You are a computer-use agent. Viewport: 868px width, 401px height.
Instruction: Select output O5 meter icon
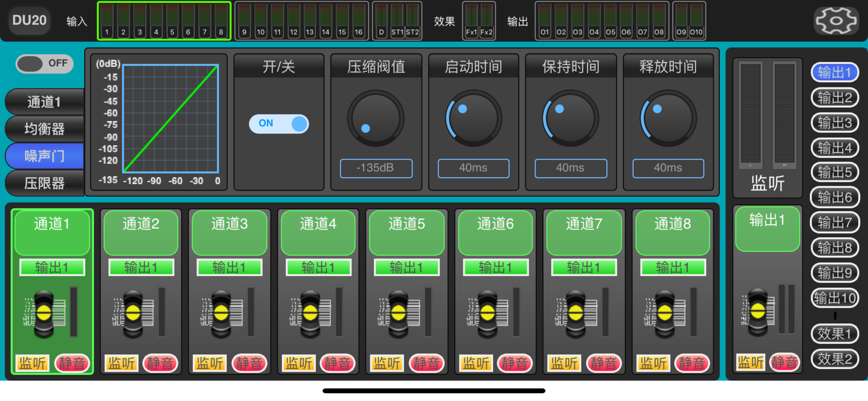pos(610,21)
